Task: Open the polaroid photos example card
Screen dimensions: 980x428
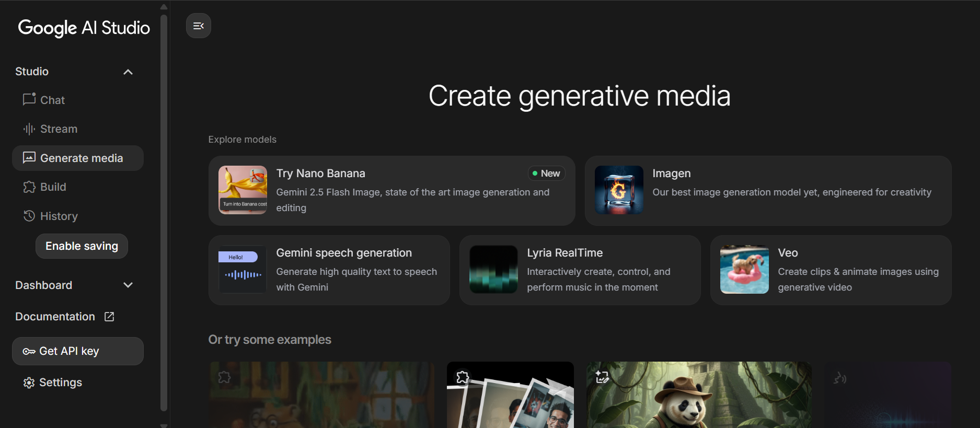Action: (x=510, y=395)
